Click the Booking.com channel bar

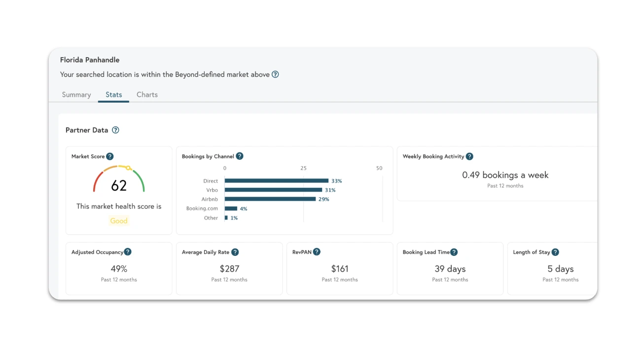[230, 208]
